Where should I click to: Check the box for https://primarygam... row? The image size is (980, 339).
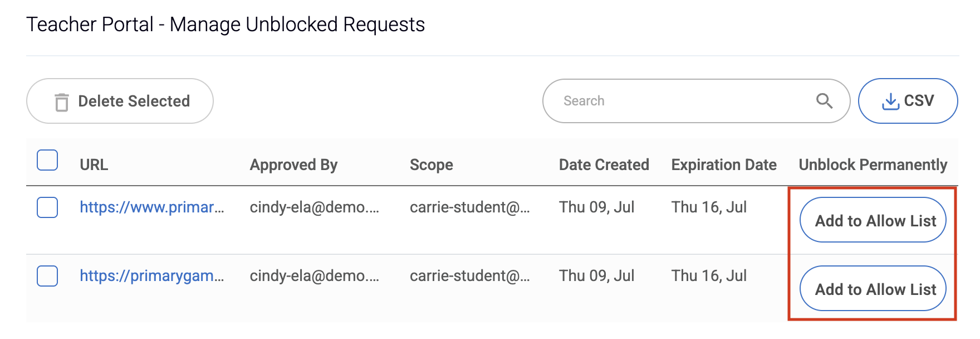[x=47, y=276]
